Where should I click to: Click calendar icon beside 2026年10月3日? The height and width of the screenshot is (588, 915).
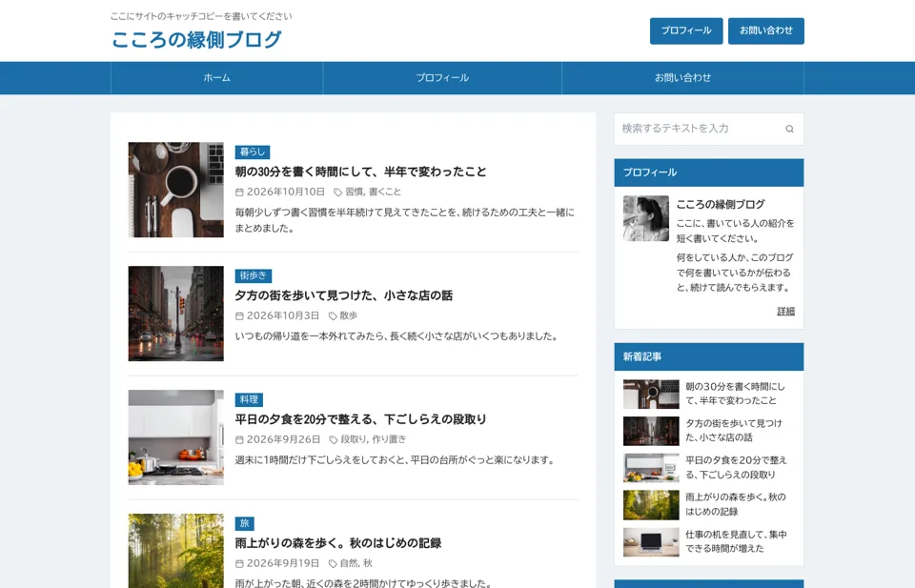point(239,315)
